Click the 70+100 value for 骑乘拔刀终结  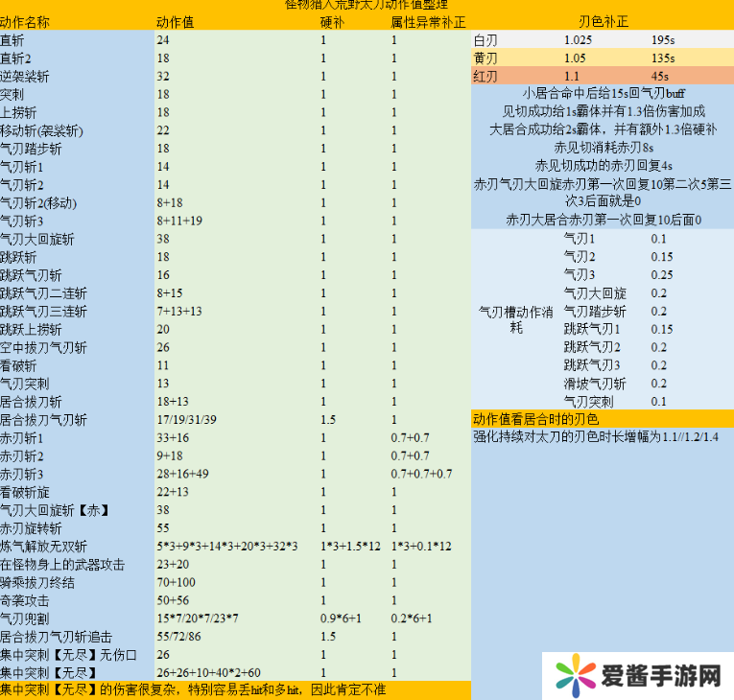pos(177,582)
